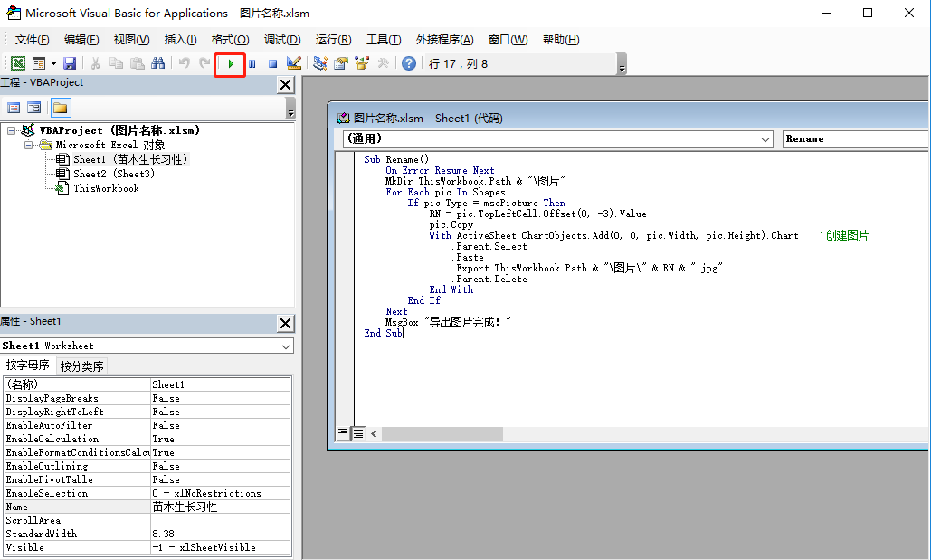931x560 pixels.
Task: Open Properties Window toolbar icon
Action: coord(341,63)
